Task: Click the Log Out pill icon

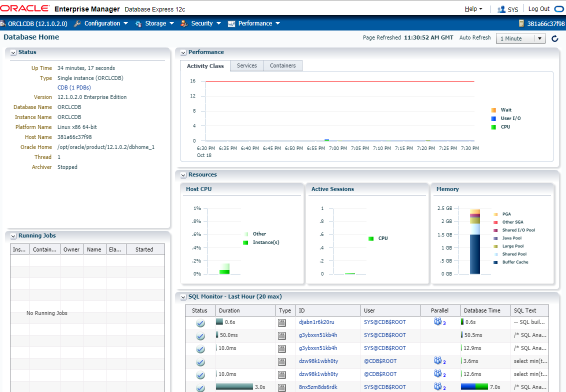Action: (x=559, y=9)
